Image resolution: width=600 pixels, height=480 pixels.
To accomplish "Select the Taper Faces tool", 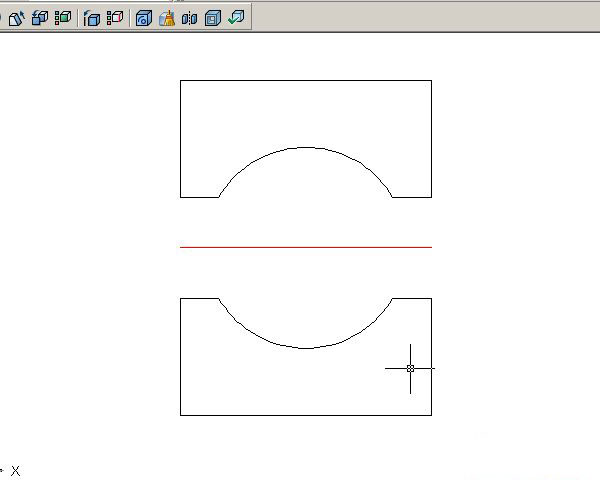I will point(16,18).
